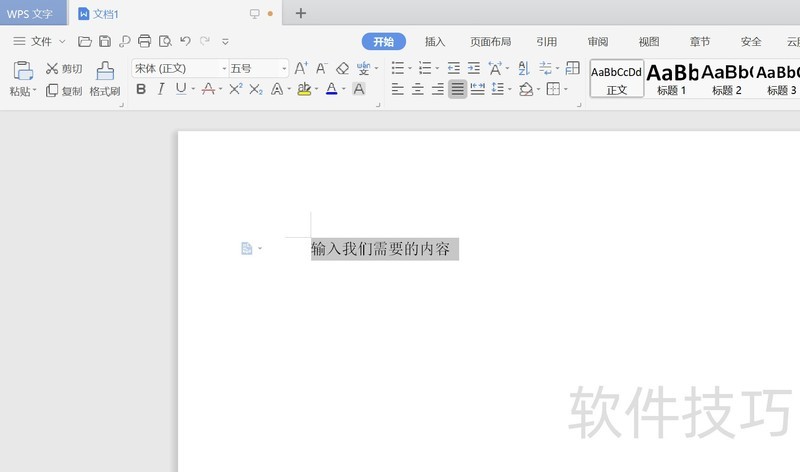Click the line spacing icon
Viewport: 800px width, 472px height.
[x=497, y=89]
